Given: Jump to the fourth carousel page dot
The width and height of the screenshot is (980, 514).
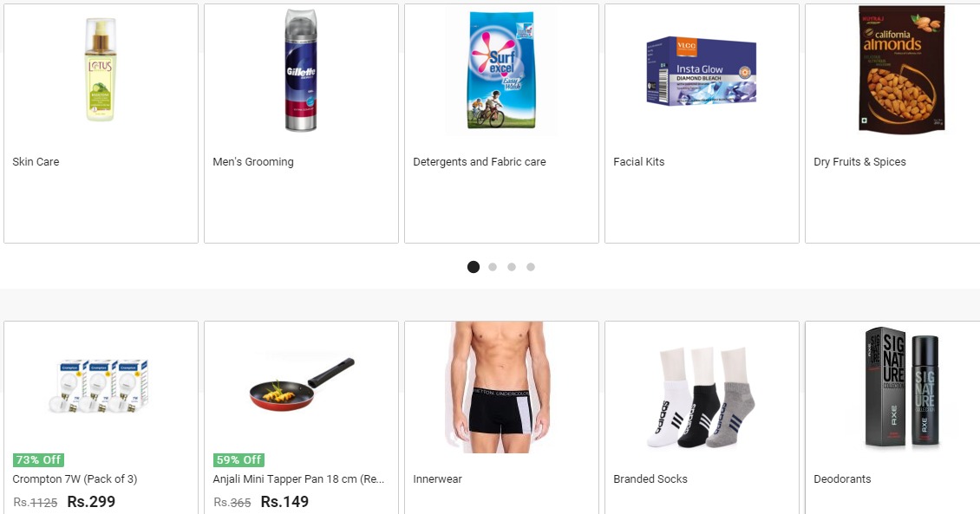Looking at the screenshot, I should click(531, 267).
